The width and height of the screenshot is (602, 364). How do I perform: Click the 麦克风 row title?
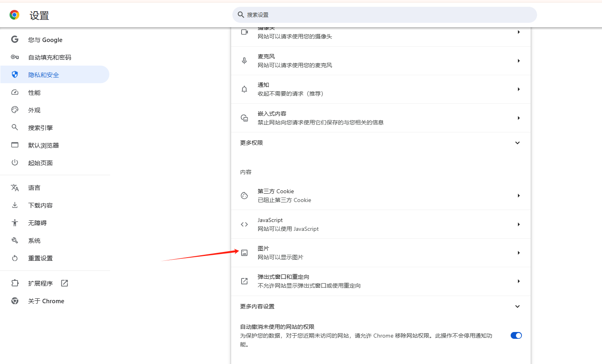[x=266, y=56]
